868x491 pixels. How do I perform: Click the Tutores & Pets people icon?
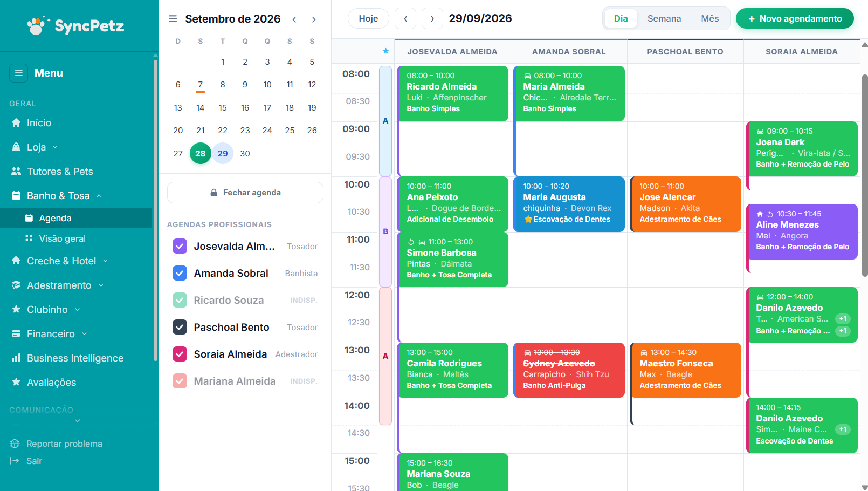(16, 171)
